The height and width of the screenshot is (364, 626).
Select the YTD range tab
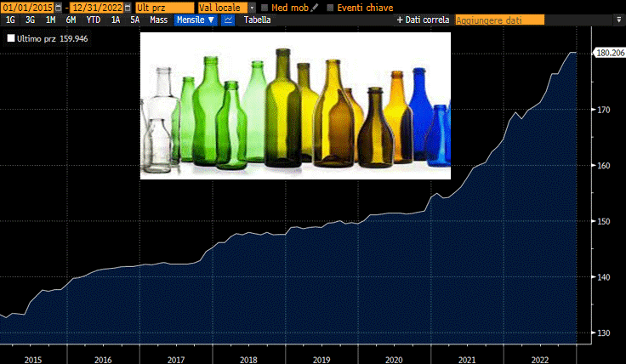94,20
